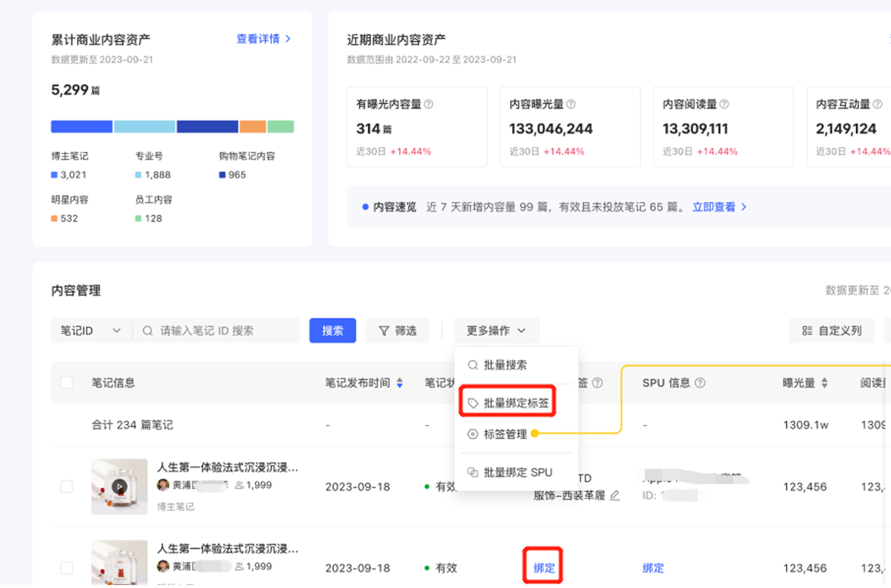Screen dimensions: 891x588
Task: Click help icon next to 内容互动量
Action: 878,104
